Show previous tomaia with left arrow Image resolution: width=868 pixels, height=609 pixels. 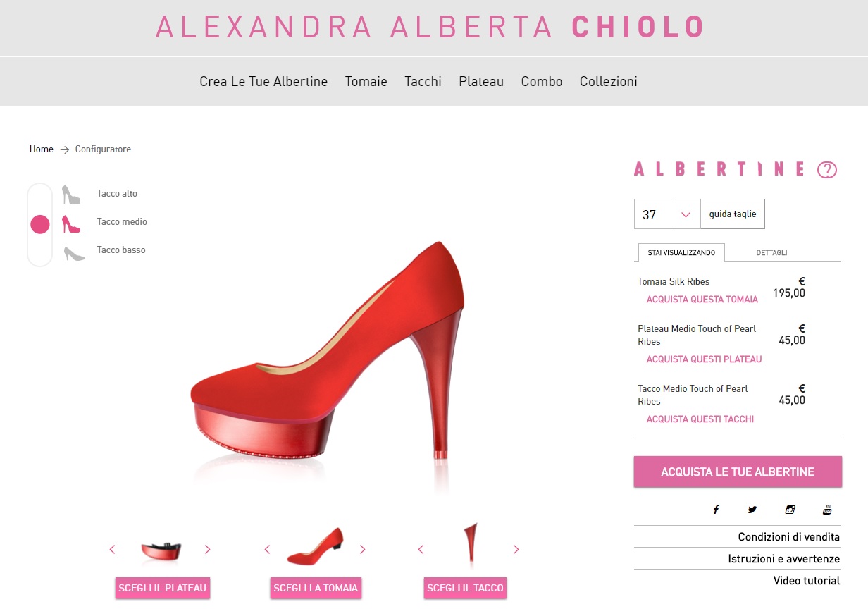tap(267, 549)
